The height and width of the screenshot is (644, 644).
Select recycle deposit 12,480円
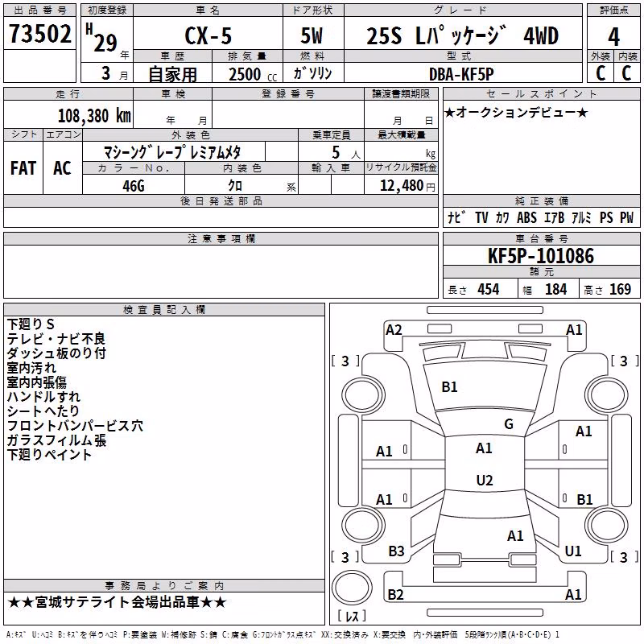(407, 186)
